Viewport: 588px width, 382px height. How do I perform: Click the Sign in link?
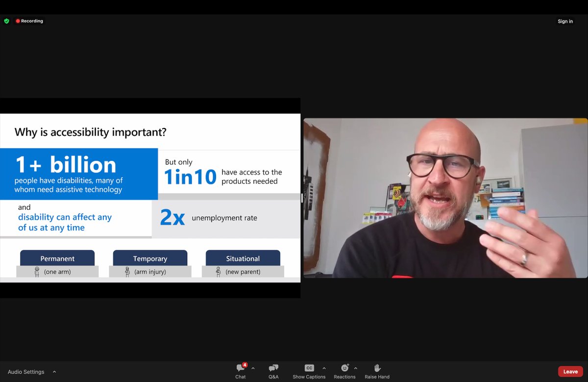pos(565,21)
